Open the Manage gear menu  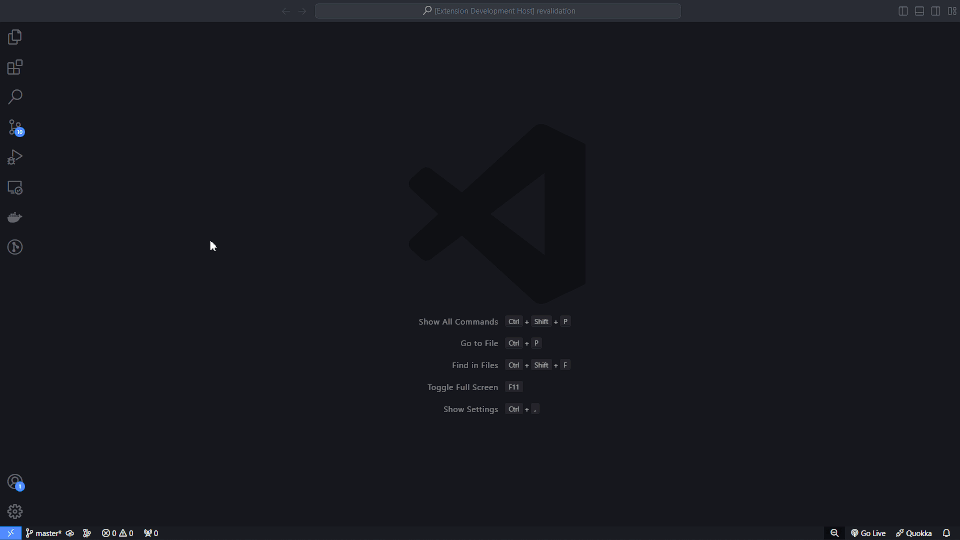[15, 512]
